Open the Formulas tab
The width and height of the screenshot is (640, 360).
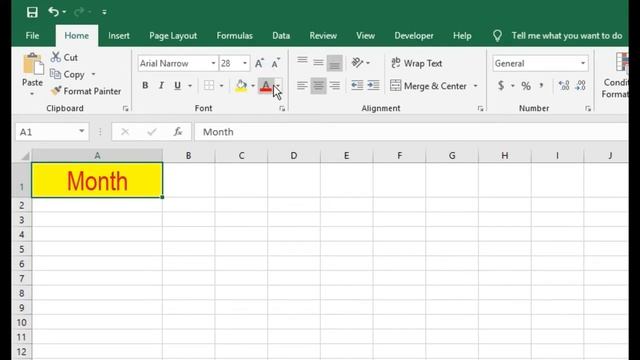tap(234, 36)
